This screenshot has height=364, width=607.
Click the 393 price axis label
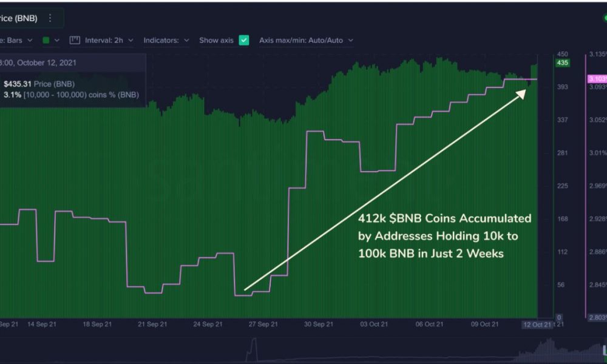click(x=563, y=87)
